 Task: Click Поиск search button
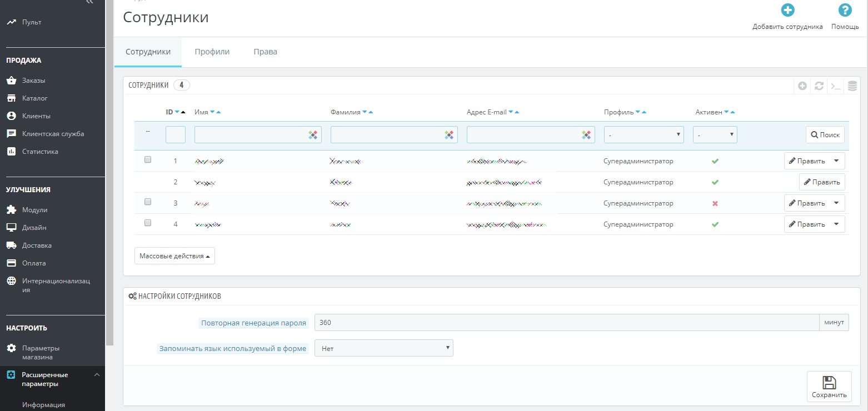[825, 135]
